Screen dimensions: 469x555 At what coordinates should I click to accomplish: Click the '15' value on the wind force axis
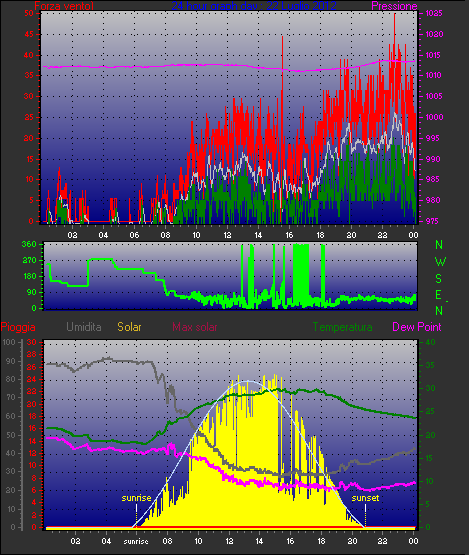click(x=29, y=159)
